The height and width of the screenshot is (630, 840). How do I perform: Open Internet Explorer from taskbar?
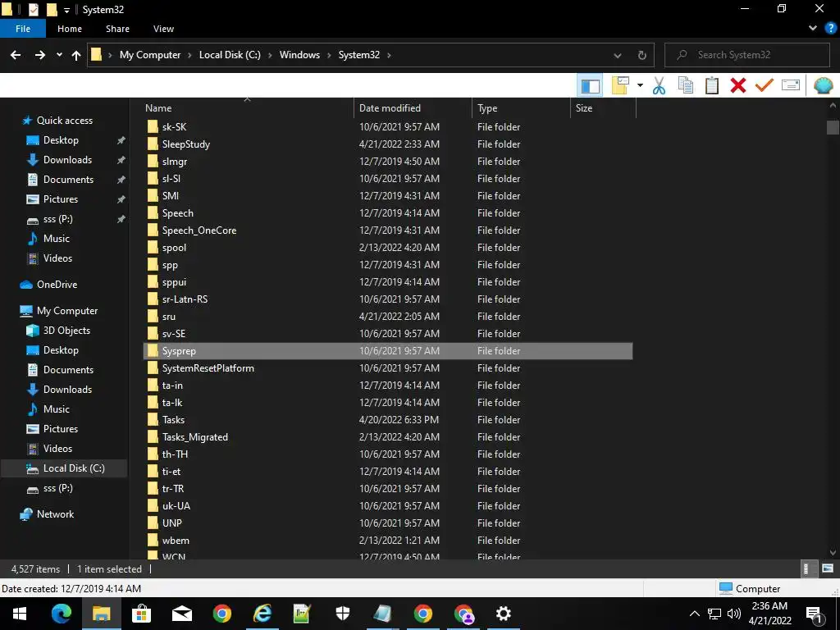pos(262,614)
